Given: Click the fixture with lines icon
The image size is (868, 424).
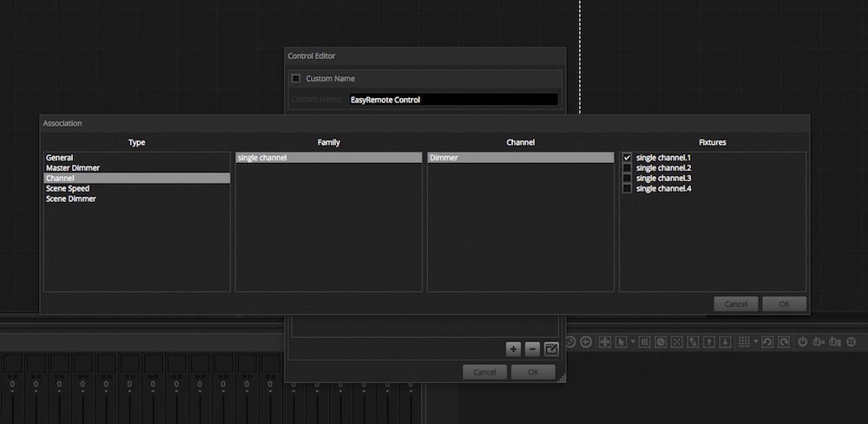Looking at the screenshot, I should (835, 342).
